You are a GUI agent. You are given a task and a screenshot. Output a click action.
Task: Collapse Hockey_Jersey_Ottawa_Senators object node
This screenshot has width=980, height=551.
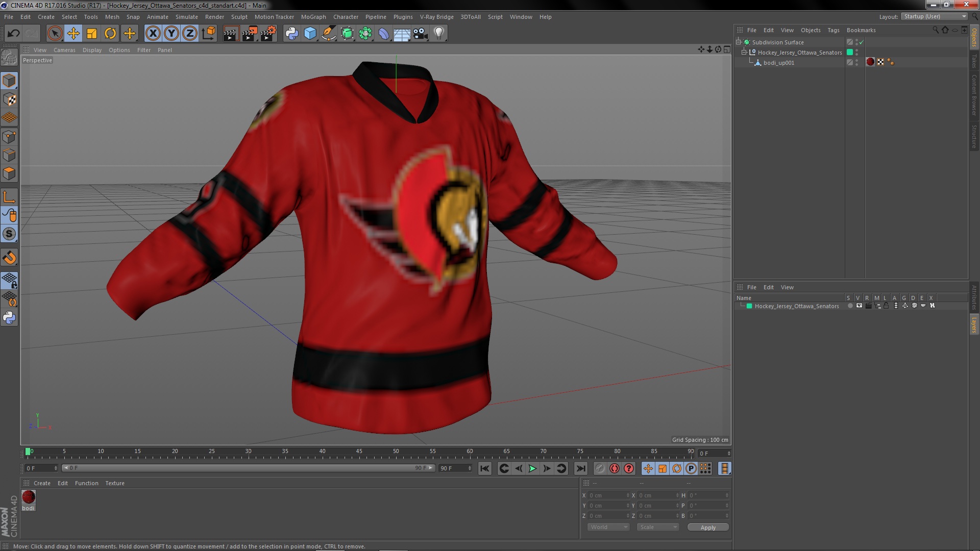coord(744,53)
